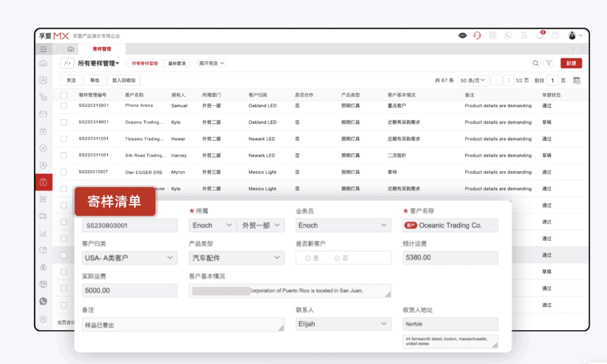Image resolution: width=607 pixels, height=364 pixels.
Task: Open the app grid launcher icon
Action: point(493,35)
